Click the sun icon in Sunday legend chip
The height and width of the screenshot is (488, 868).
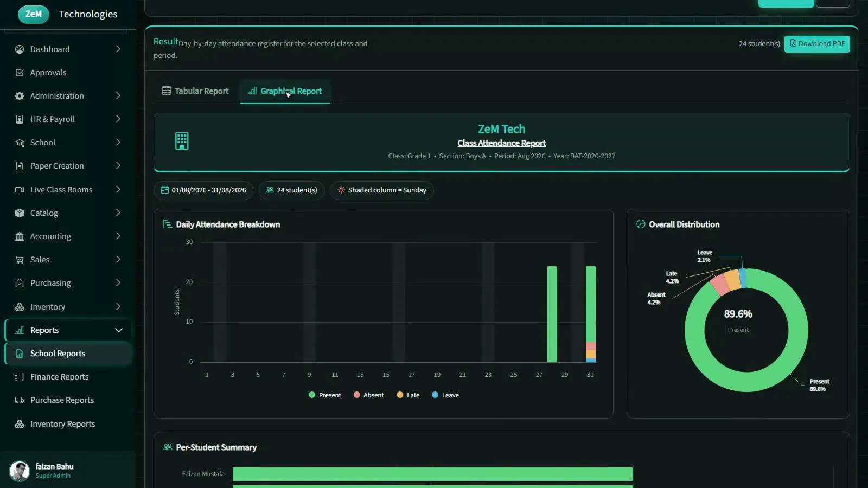click(x=341, y=190)
